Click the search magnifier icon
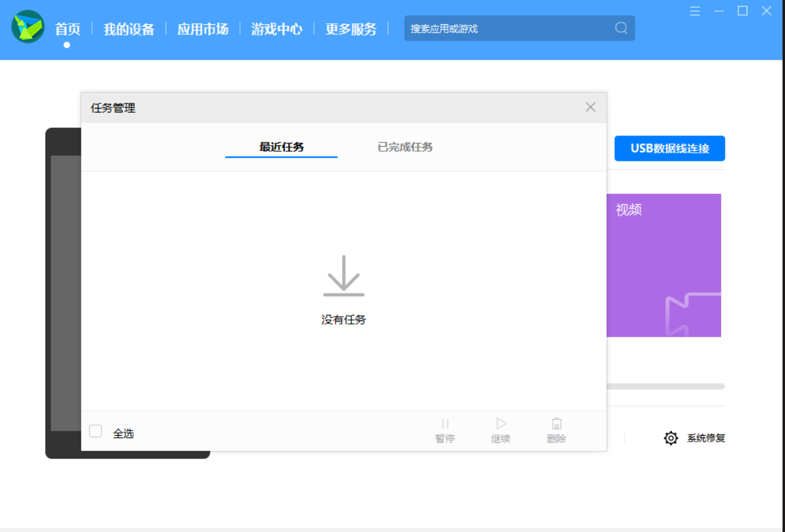The image size is (785, 532). click(621, 28)
